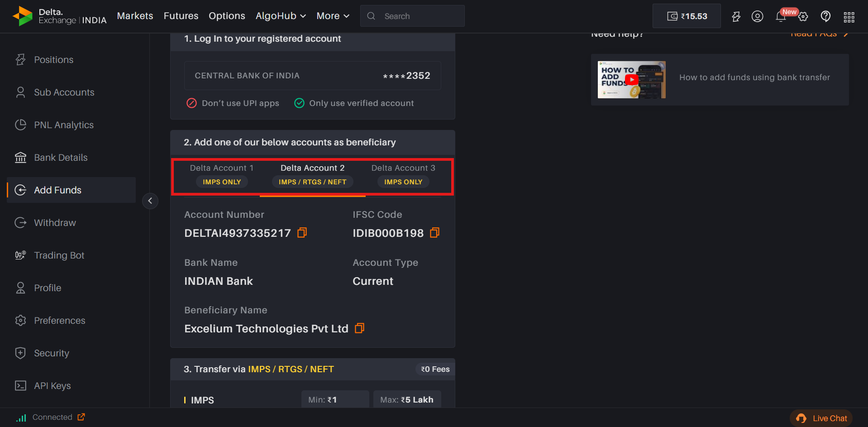The height and width of the screenshot is (427, 868).
Task: Open the apps grid icon in the header
Action: pyautogui.click(x=849, y=17)
